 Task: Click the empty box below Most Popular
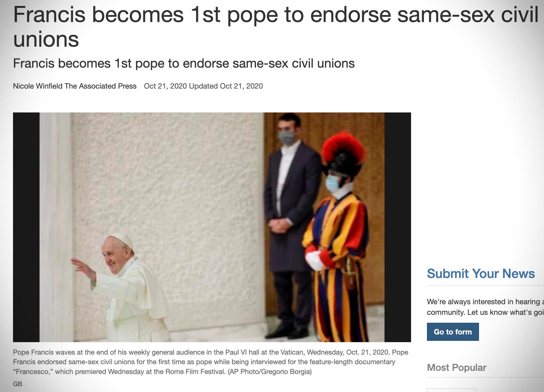(451, 390)
